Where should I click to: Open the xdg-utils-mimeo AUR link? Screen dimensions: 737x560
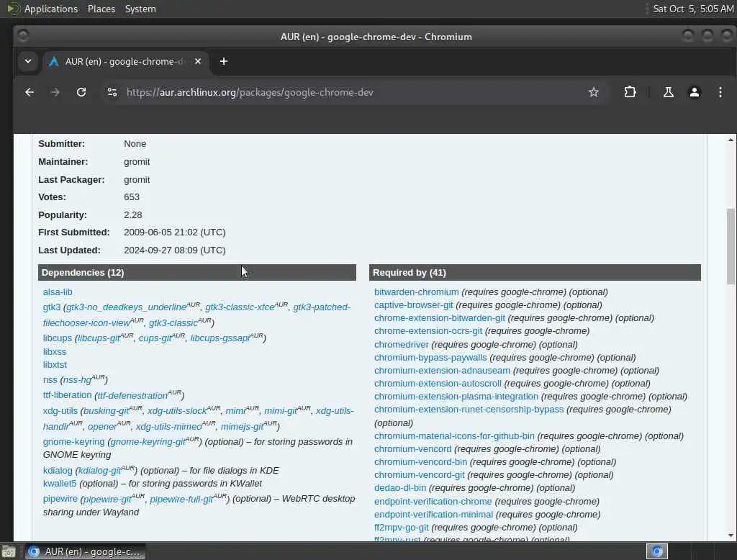click(x=168, y=426)
